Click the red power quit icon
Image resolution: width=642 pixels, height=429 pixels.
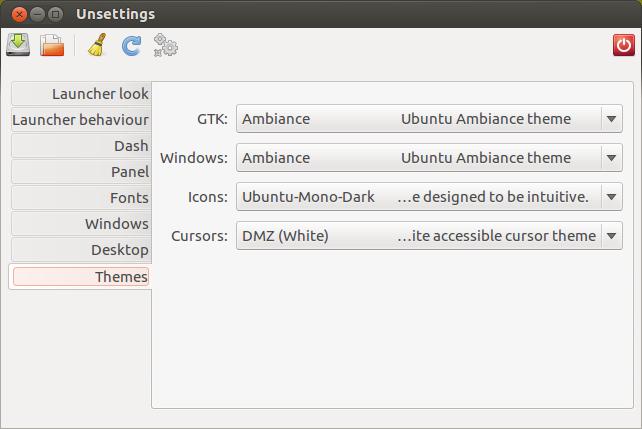pos(624,45)
